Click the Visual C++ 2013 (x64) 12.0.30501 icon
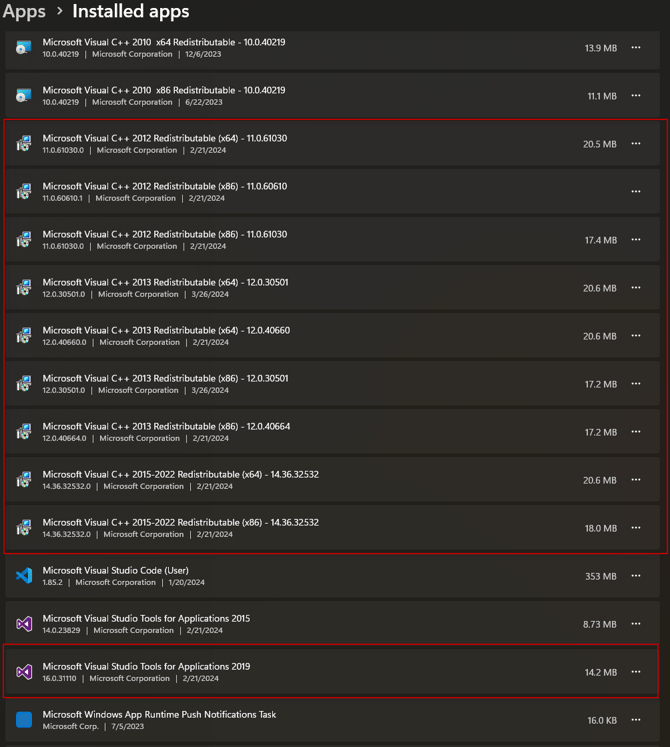 (x=24, y=288)
